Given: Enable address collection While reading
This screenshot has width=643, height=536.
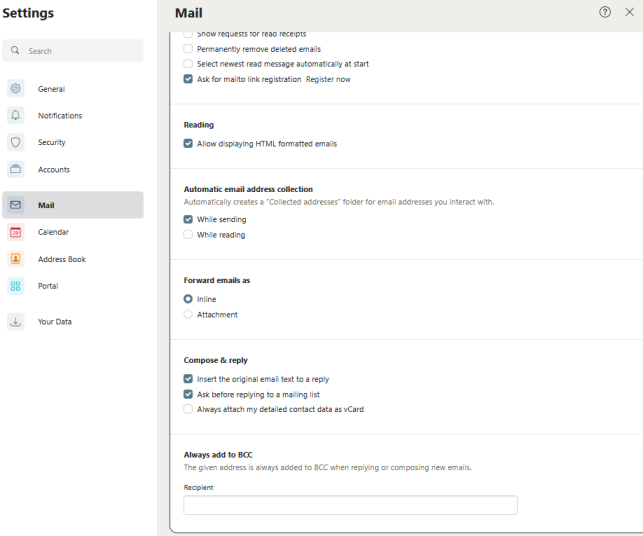Looking at the screenshot, I should pos(188,235).
